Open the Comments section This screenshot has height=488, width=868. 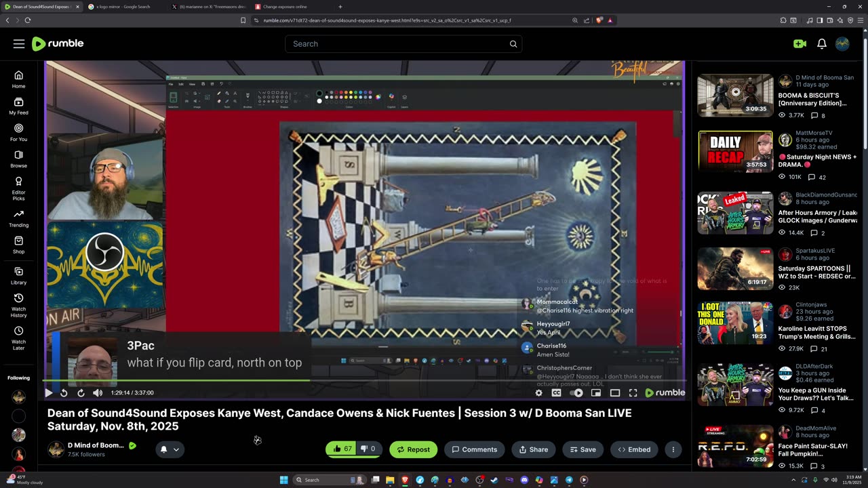click(475, 449)
